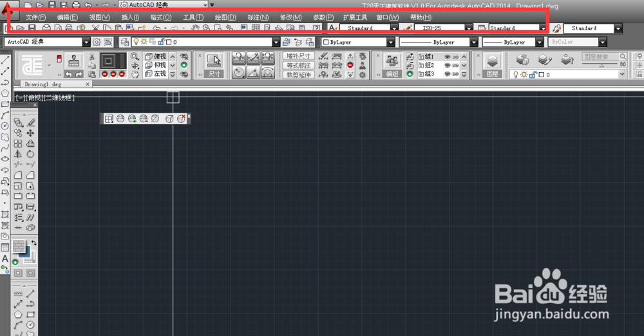Click the Text Style A icon in styles toolbar
644x336 pixels.
pos(333,28)
